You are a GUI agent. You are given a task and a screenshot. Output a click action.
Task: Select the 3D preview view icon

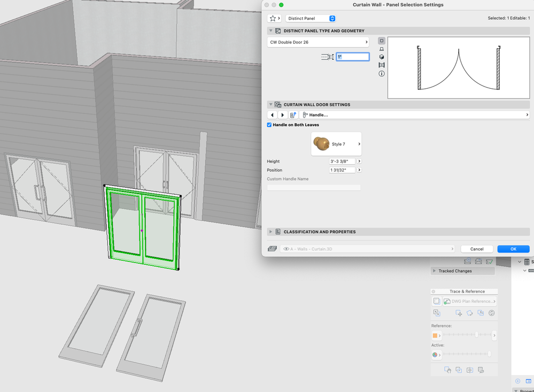(x=381, y=57)
